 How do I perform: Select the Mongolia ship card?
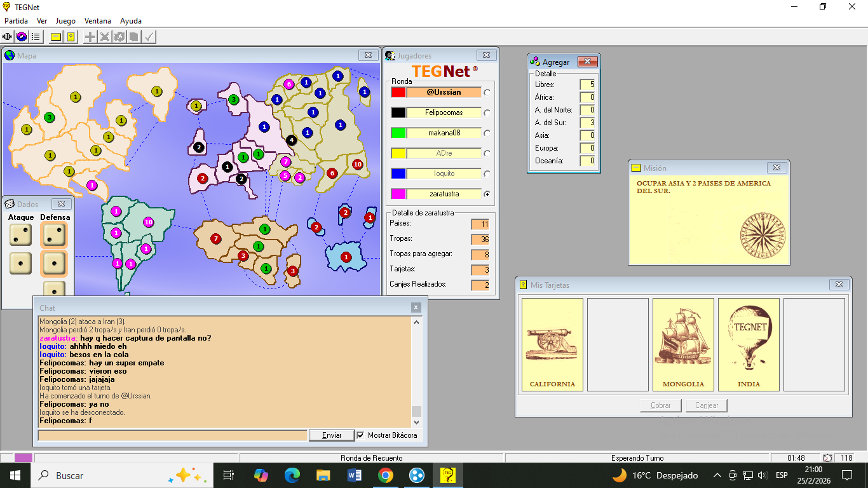[683, 344]
